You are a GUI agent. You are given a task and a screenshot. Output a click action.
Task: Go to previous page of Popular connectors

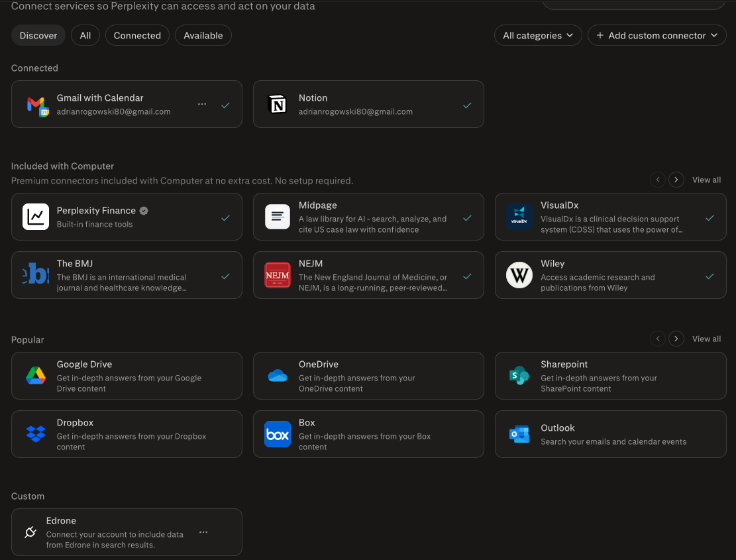coord(658,339)
